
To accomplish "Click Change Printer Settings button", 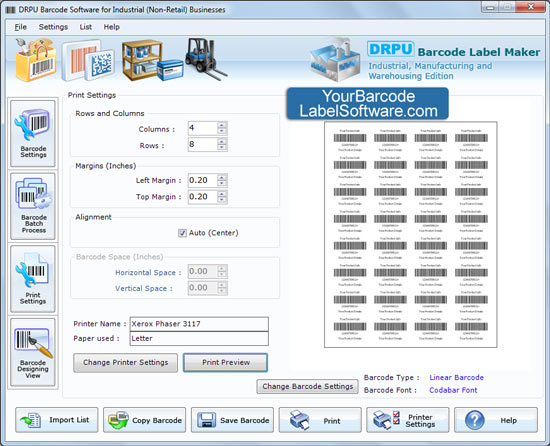I will coord(126,363).
